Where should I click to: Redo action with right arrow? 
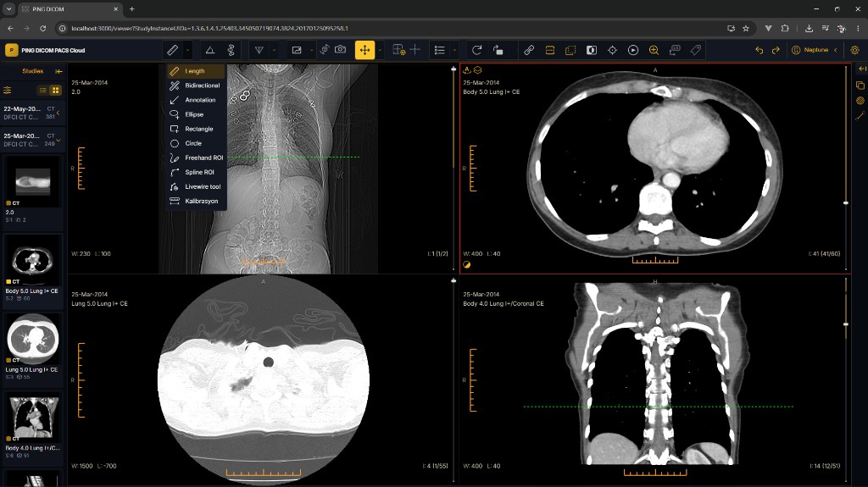pos(776,50)
